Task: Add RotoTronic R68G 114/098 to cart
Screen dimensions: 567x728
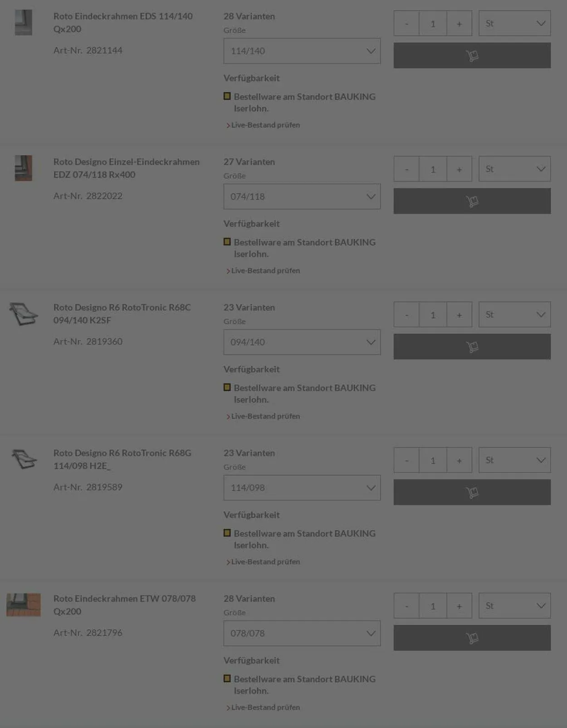Action: (x=472, y=492)
